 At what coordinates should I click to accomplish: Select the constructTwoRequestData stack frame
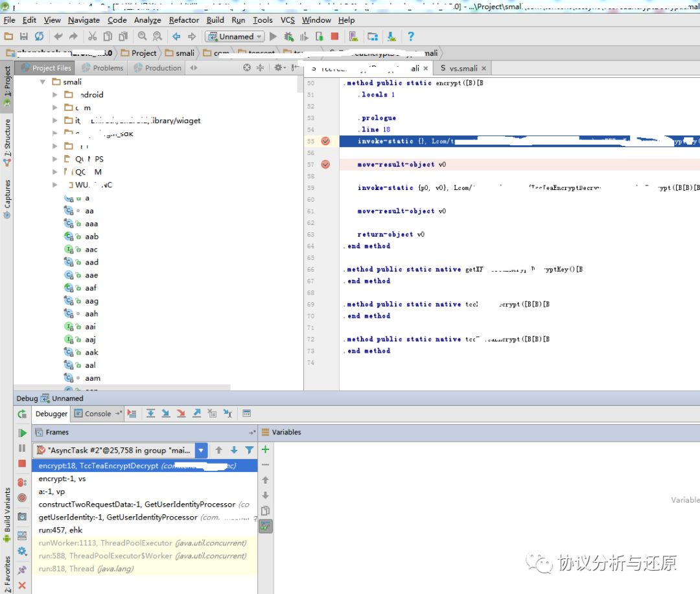136,505
